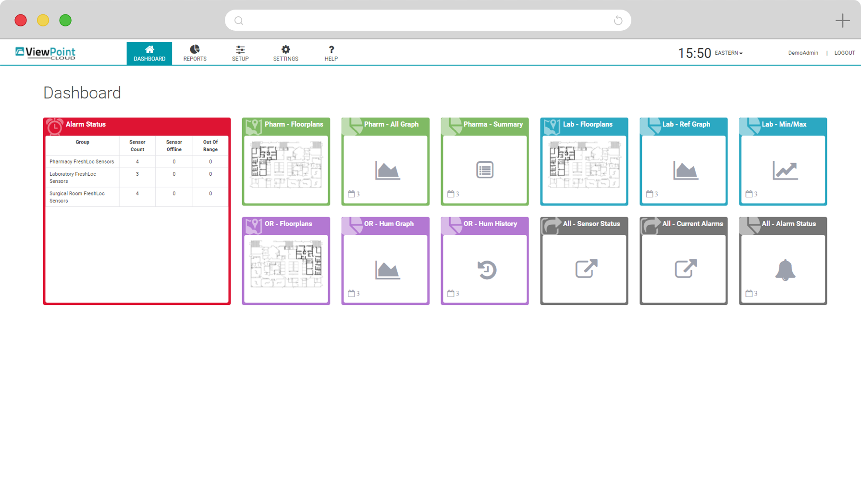Click the OR - Hum Graph chart icon
Image resolution: width=861 pixels, height=504 pixels.
click(387, 270)
